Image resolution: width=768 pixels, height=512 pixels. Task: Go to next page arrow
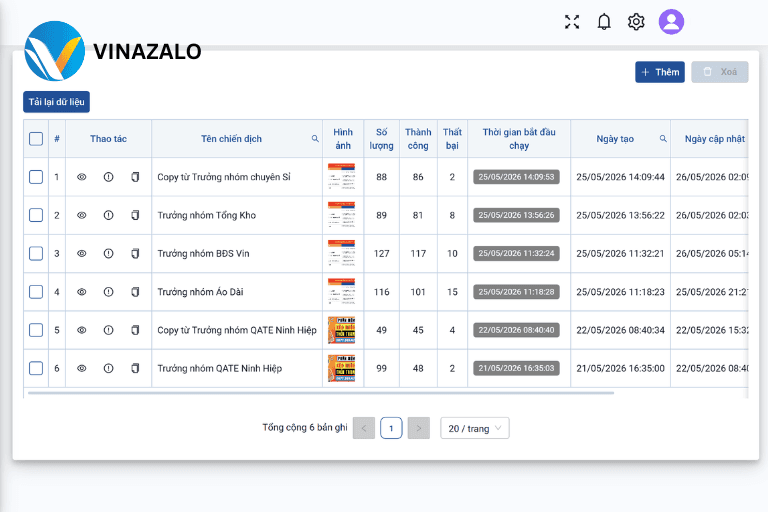(x=419, y=428)
